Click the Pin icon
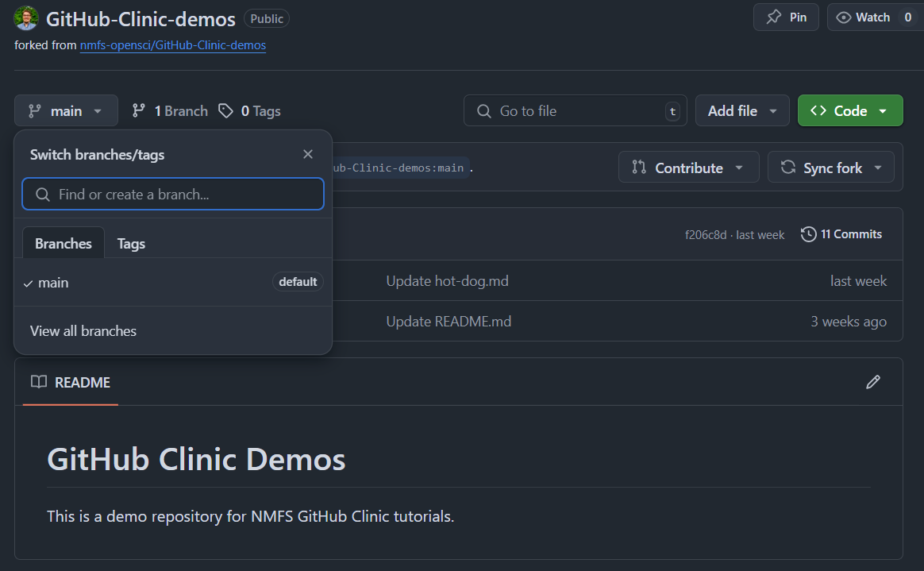Image resolution: width=924 pixels, height=571 pixels. 774,17
